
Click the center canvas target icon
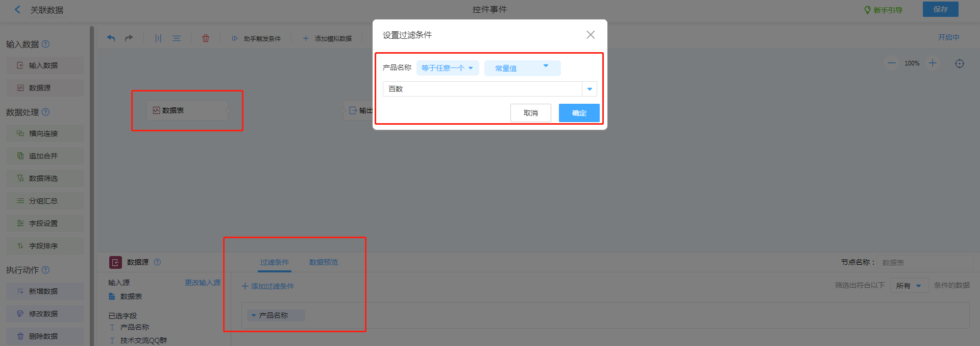coord(960,63)
